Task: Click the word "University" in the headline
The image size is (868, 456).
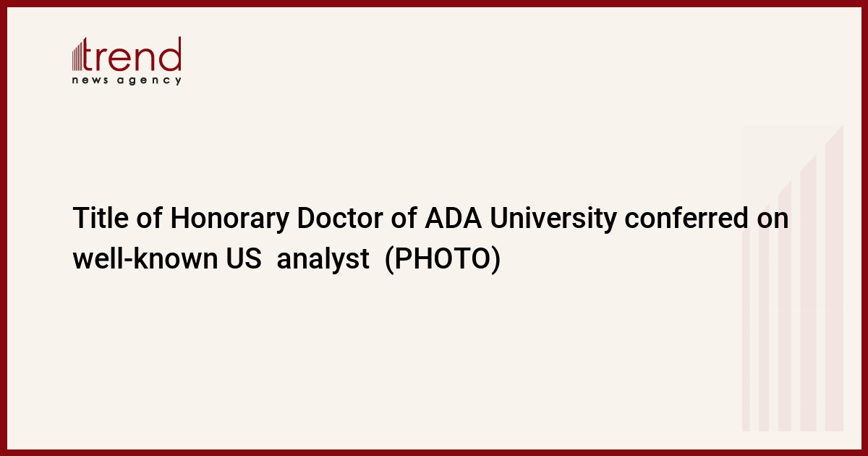Action: pos(553,219)
